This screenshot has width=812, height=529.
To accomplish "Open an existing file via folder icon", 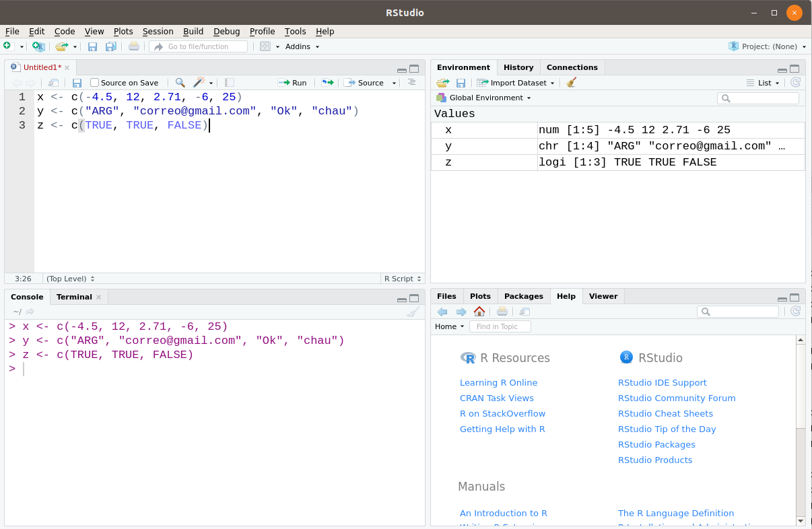I will [61, 46].
